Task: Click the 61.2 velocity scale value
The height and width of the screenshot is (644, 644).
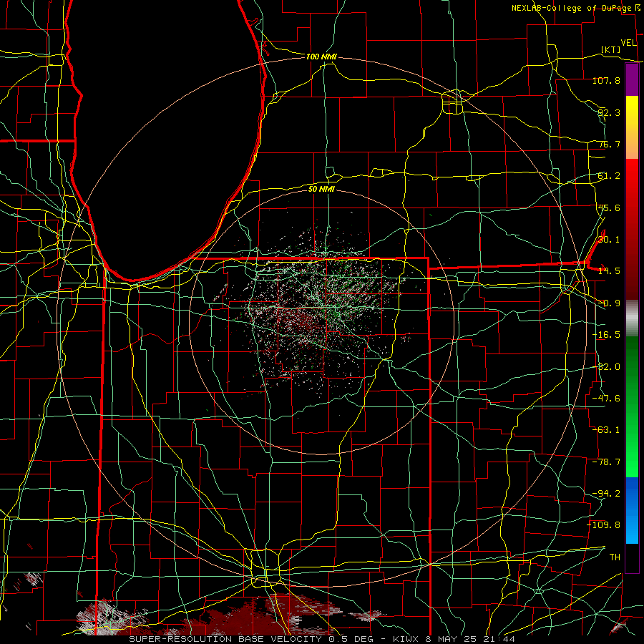Action: tap(609, 176)
